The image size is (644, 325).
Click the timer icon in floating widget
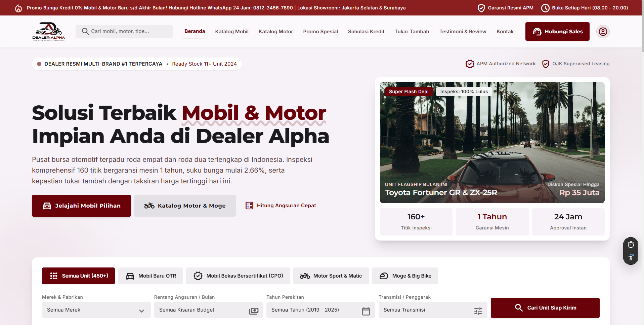coord(631,245)
